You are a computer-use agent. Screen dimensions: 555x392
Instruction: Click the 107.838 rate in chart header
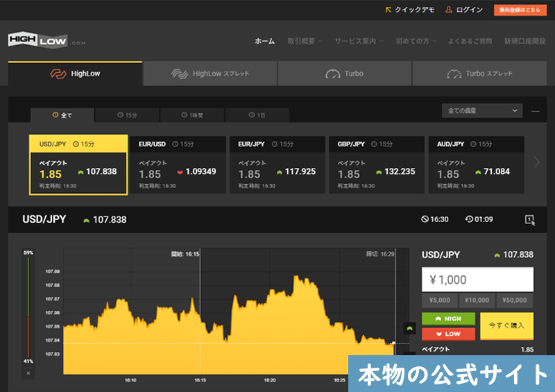pyautogui.click(x=110, y=220)
